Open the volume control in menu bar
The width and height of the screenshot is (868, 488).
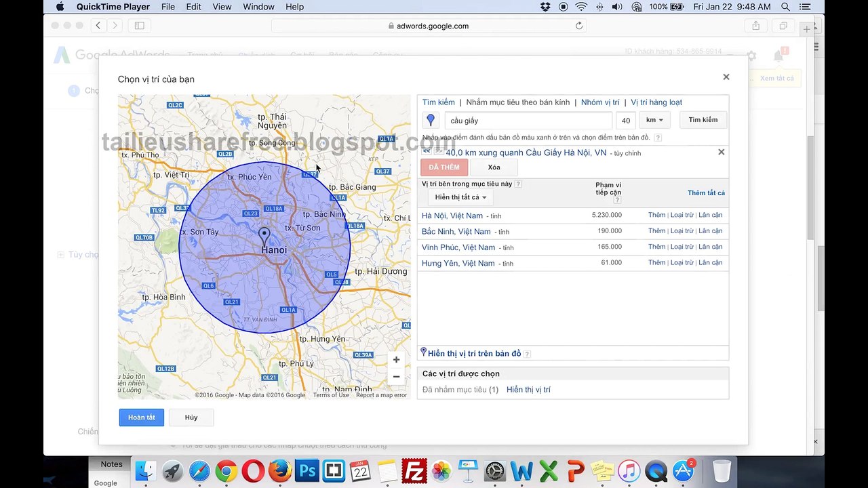click(x=617, y=7)
